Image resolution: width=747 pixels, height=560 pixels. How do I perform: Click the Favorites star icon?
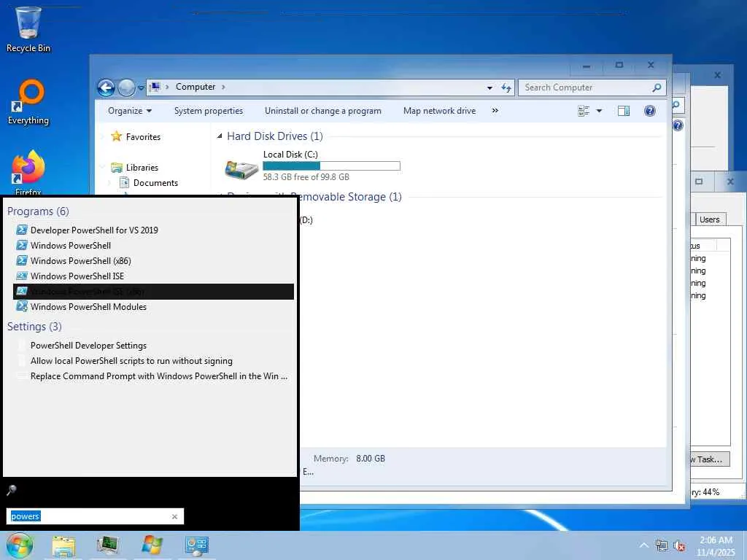pyautogui.click(x=116, y=136)
